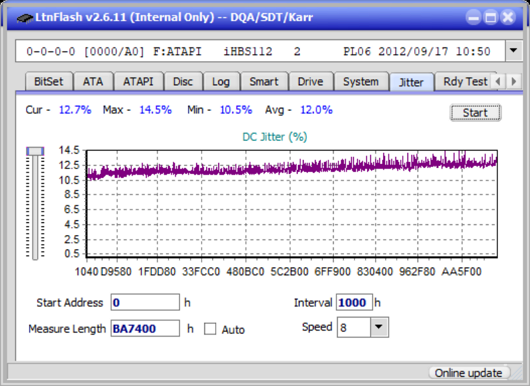Click the x-axis label 480BC0
The height and width of the screenshot is (386, 530).
click(245, 271)
